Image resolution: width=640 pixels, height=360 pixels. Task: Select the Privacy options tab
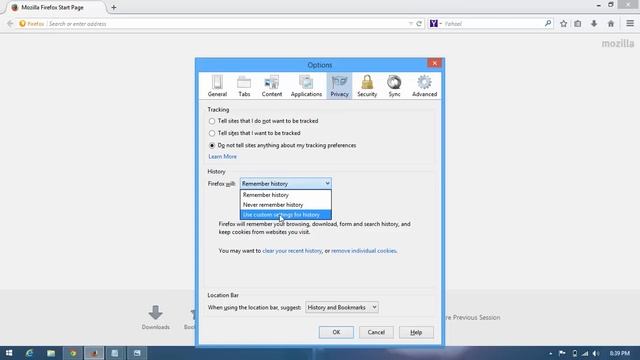[x=339, y=86]
